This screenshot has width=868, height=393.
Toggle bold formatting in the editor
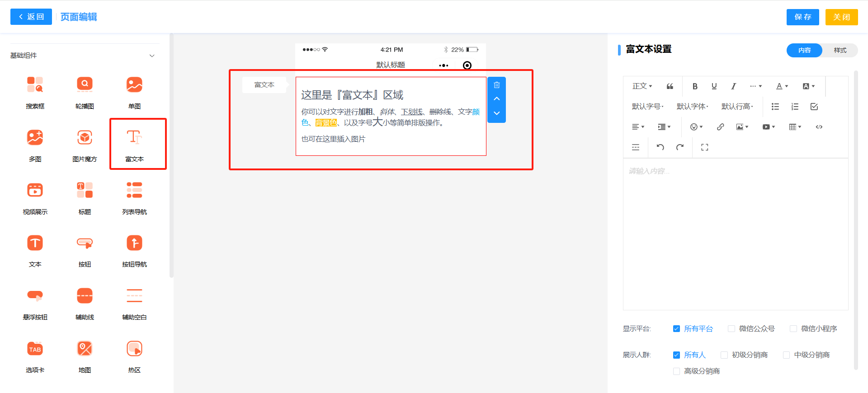pos(695,86)
